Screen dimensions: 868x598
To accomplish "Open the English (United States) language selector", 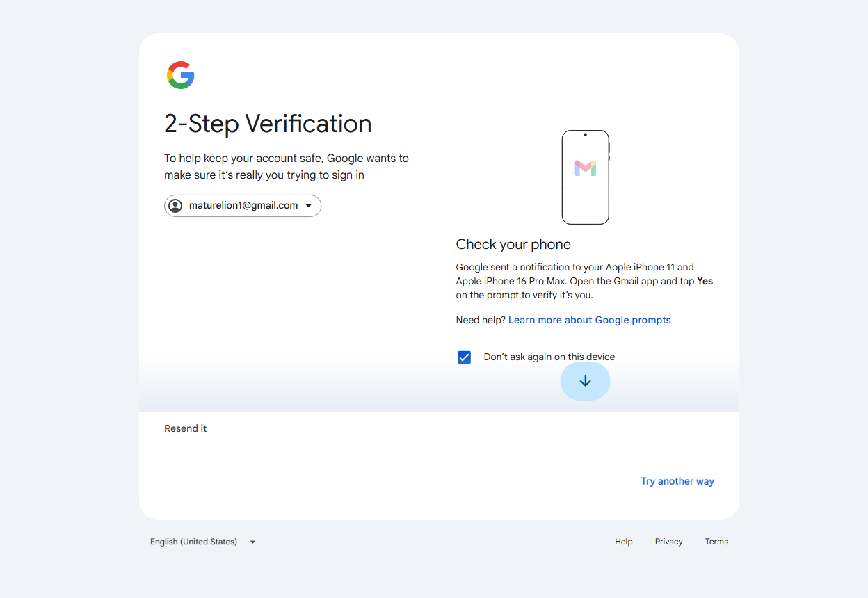I will click(x=204, y=542).
